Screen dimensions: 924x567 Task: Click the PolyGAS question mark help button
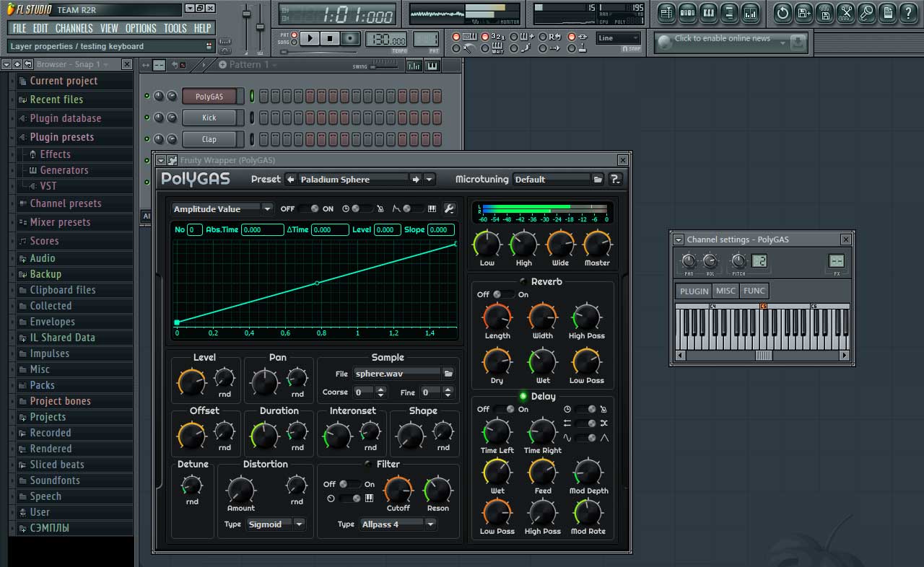(615, 180)
